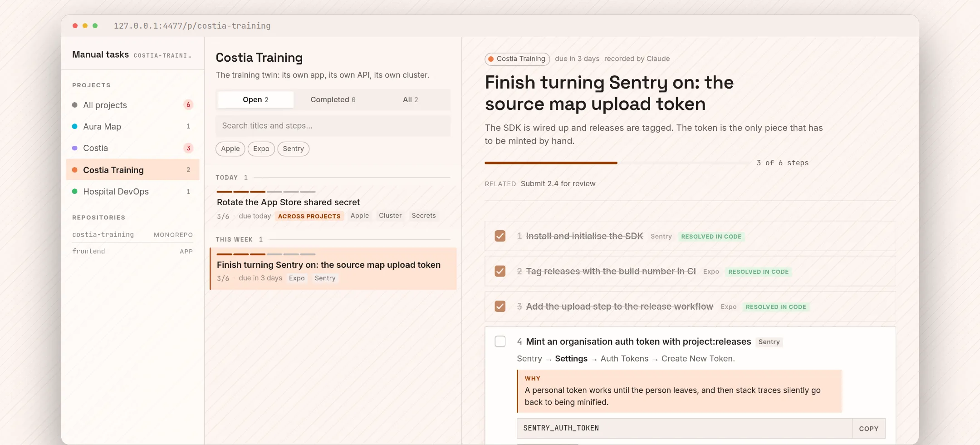
Task: Click the 'due in 3 days' text in detail header
Action: pyautogui.click(x=577, y=59)
